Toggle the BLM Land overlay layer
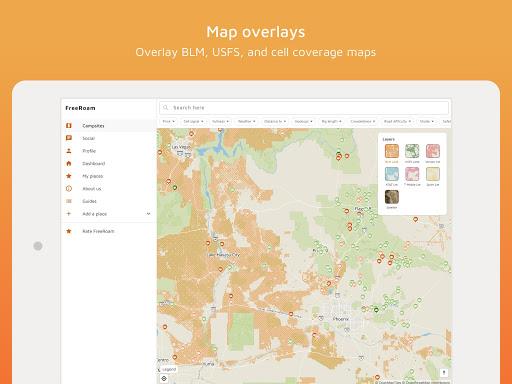The image size is (512, 384). 392,153
